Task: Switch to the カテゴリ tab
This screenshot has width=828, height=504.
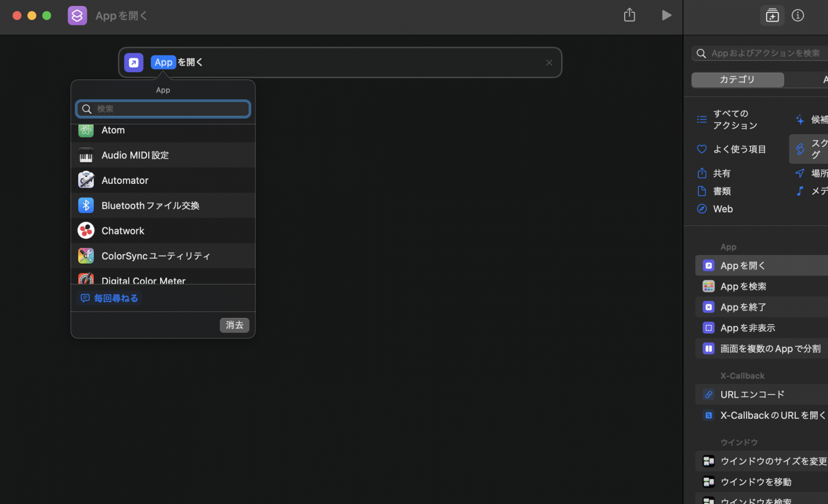Action: coord(737,79)
